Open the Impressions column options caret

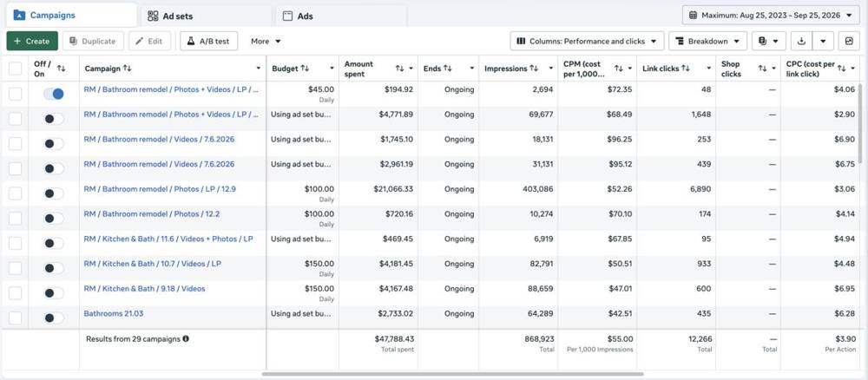pos(550,69)
